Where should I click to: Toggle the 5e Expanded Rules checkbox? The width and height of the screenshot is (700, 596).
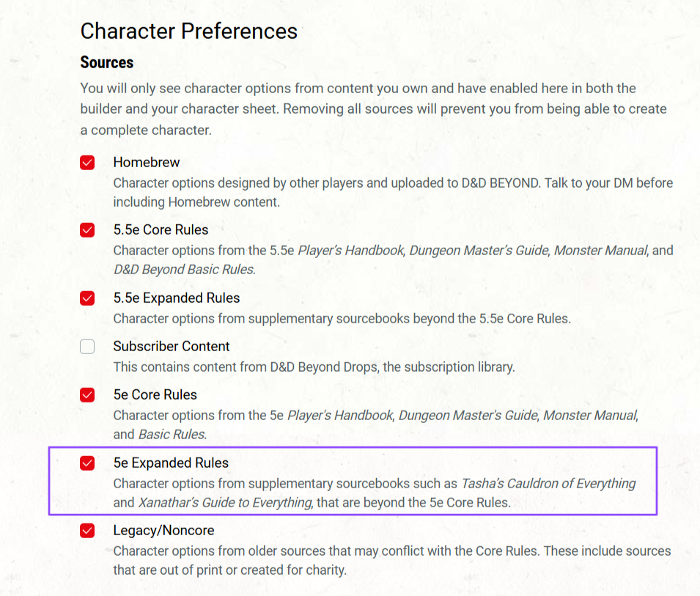87,463
